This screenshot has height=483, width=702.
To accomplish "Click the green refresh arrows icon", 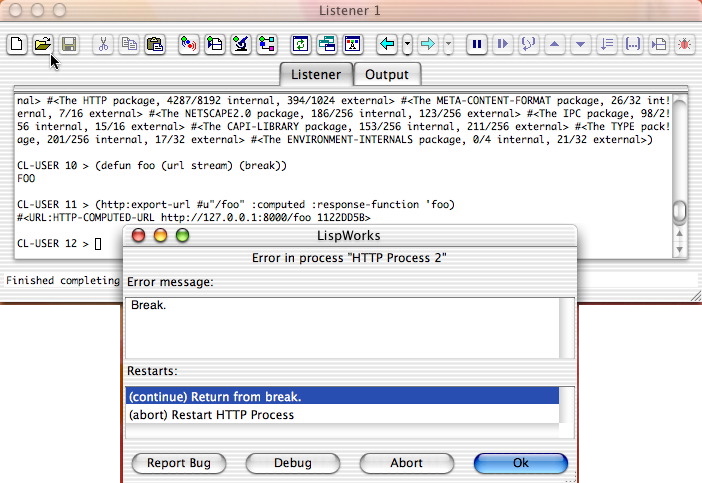I will click(300, 44).
